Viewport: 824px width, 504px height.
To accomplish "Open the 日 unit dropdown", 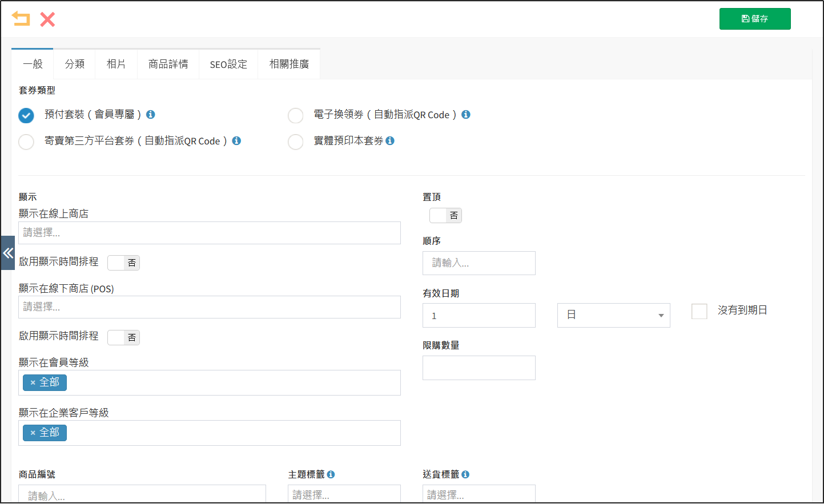I will 613,315.
